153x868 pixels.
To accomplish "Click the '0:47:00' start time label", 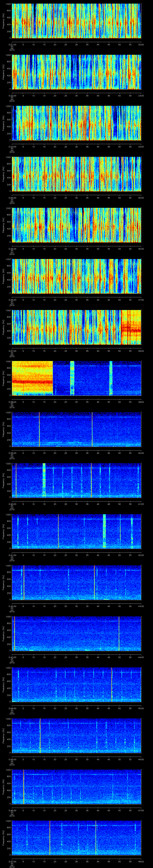I will point(12,861).
